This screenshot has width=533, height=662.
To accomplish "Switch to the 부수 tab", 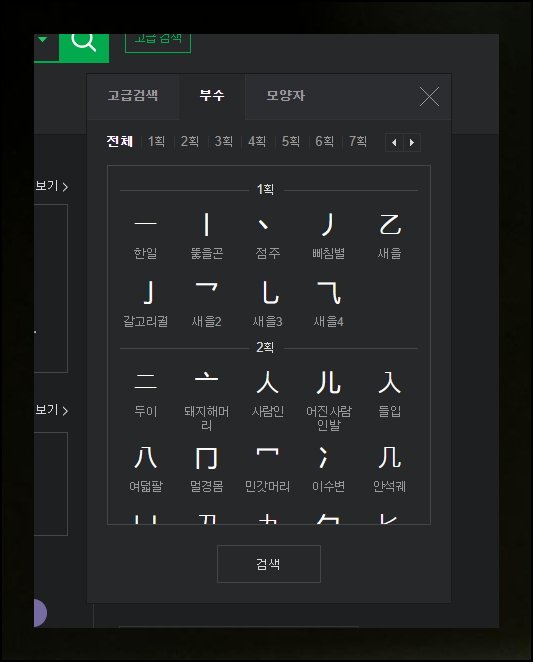I will click(x=212, y=96).
